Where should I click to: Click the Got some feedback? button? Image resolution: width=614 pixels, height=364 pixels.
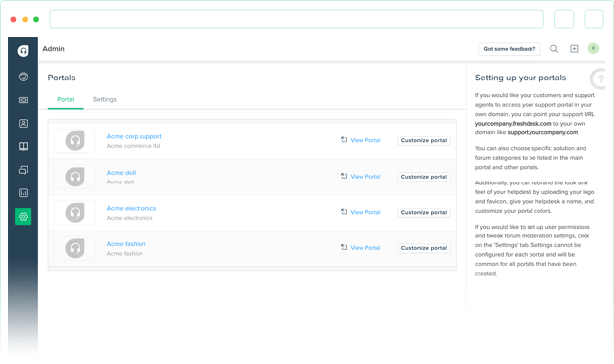(510, 49)
